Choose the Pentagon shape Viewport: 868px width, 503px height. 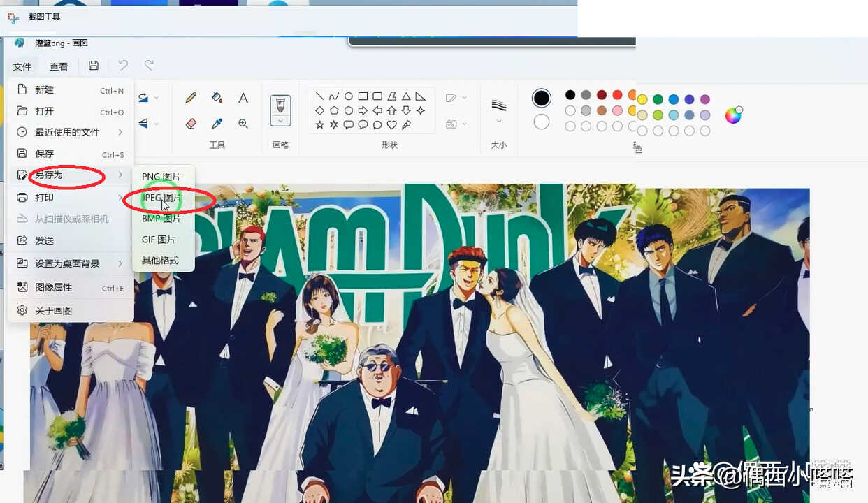click(334, 110)
